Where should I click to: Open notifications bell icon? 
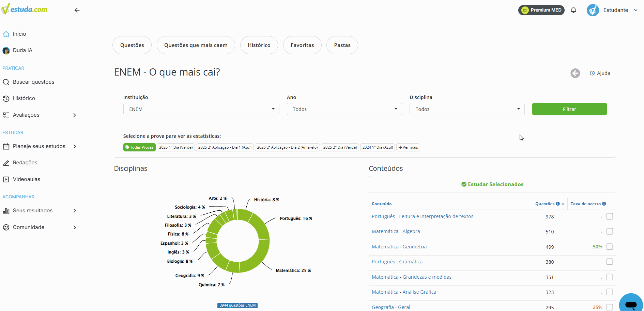coord(573,10)
